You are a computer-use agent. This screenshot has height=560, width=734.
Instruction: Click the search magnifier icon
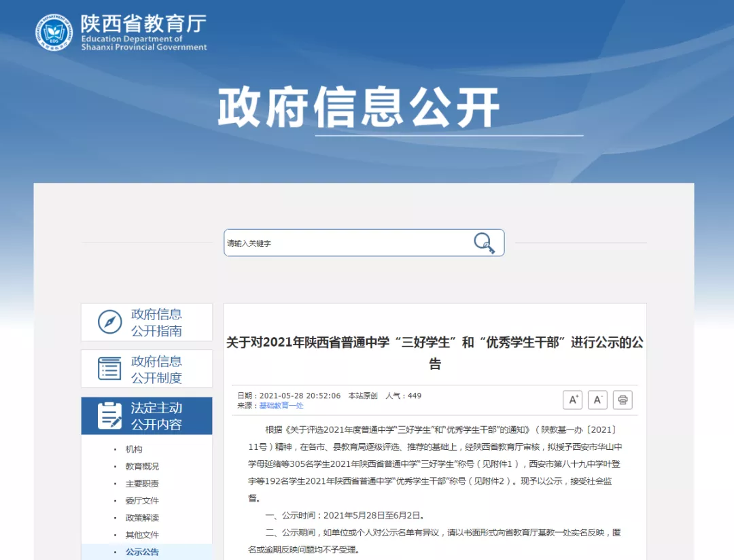point(483,243)
